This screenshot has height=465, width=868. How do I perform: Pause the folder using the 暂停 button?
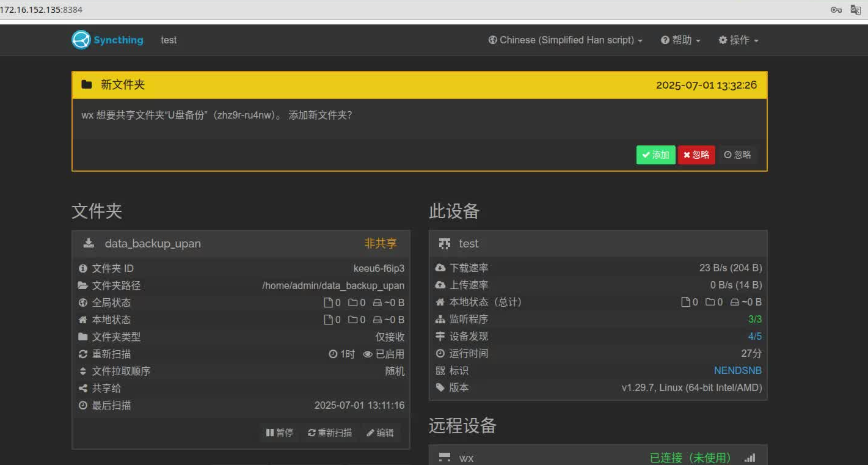coord(279,433)
